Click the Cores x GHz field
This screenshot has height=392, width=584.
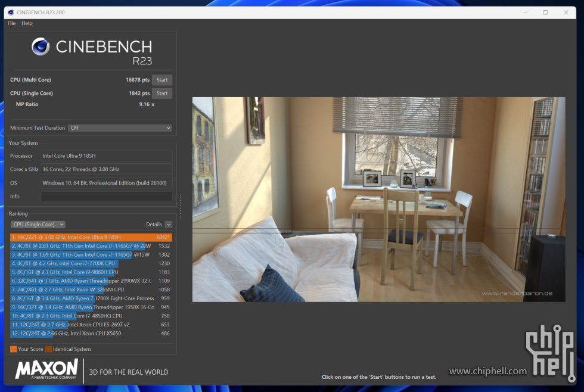(x=107, y=169)
